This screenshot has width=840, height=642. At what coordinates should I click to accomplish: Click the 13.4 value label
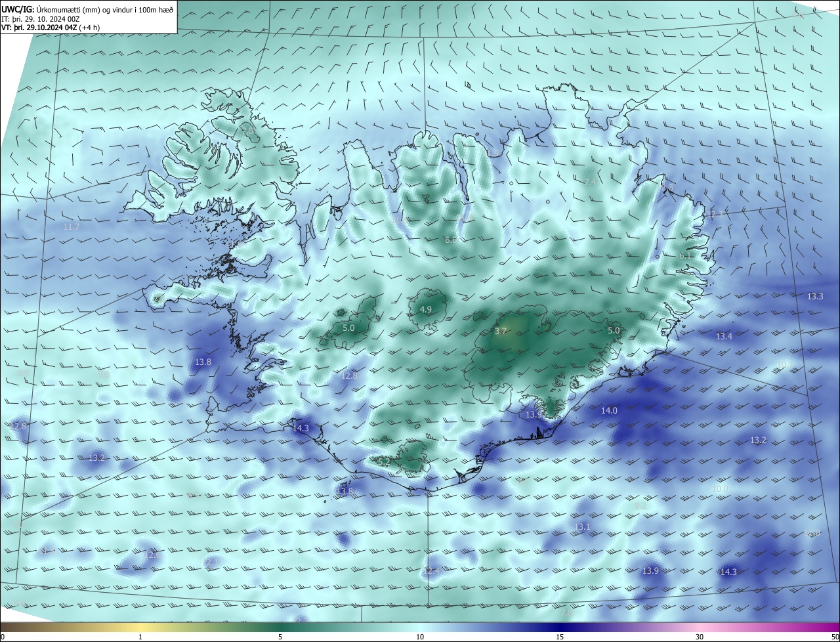pos(724,337)
